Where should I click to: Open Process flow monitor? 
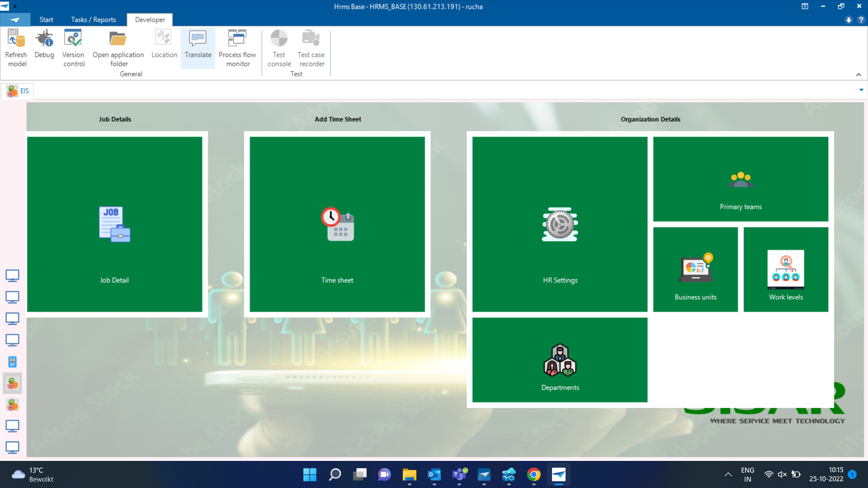pos(237,48)
